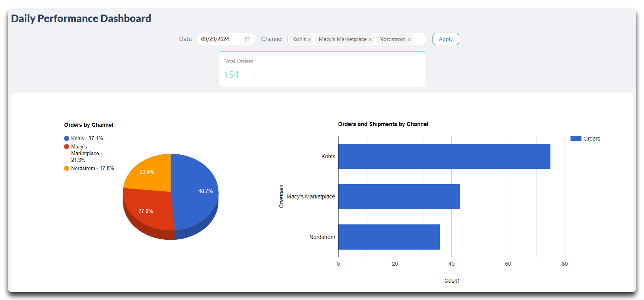Remove the Nordstrom channel tag

[409, 39]
